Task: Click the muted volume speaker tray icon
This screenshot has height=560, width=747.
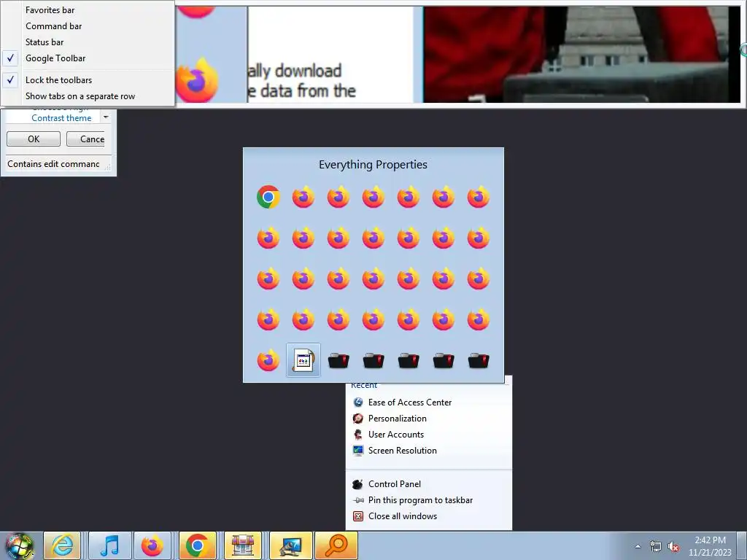Action: pos(673,547)
